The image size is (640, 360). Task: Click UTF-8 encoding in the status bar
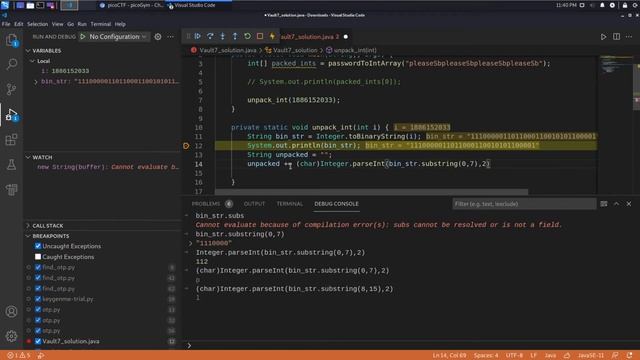(514, 356)
